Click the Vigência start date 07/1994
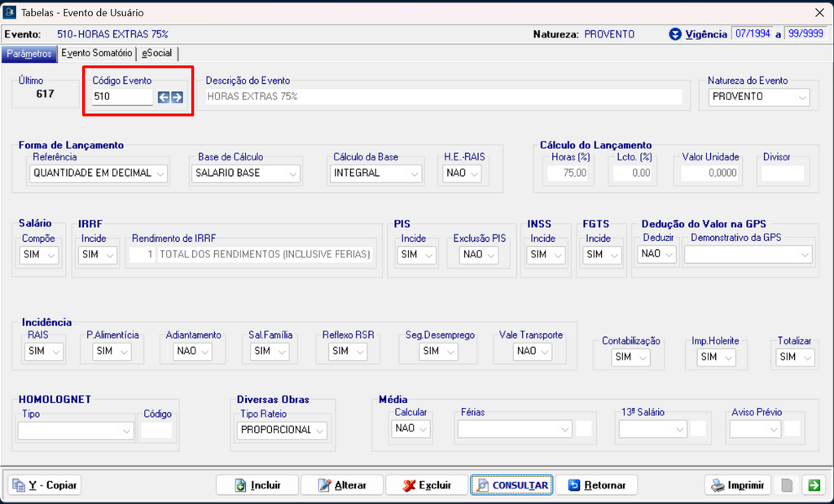The image size is (834, 504). [x=753, y=34]
